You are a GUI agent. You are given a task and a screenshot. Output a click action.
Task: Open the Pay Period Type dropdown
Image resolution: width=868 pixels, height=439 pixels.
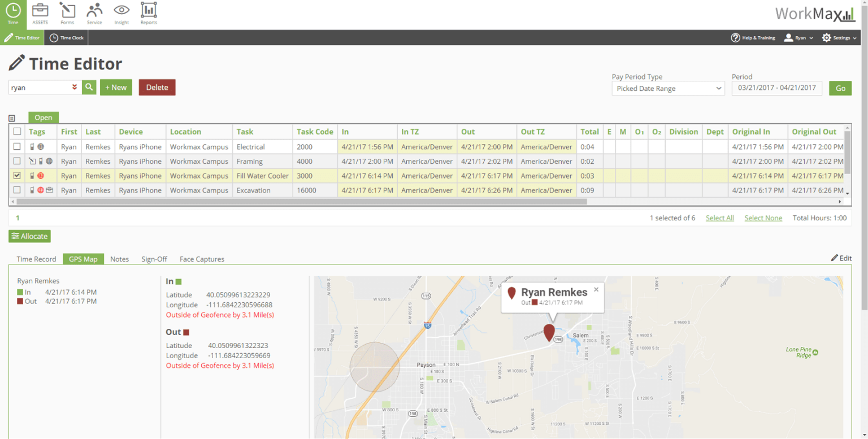pyautogui.click(x=668, y=88)
